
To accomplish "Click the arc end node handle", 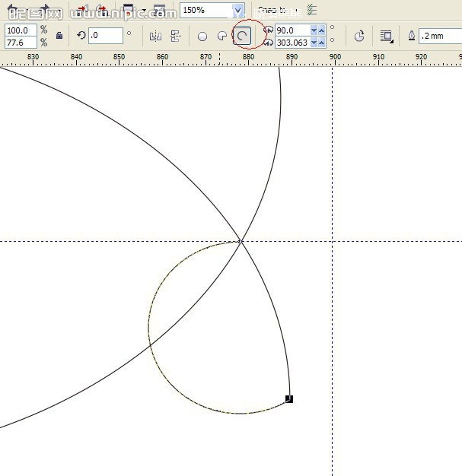I will (289, 399).
